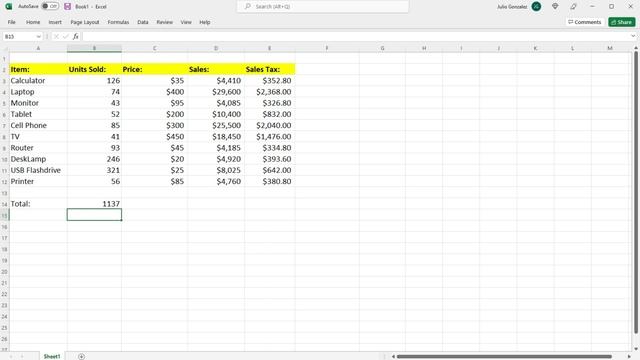Click the scroll-up arrow of vertical scrollbar
This screenshot has width=640, height=360.
coord(636,48)
